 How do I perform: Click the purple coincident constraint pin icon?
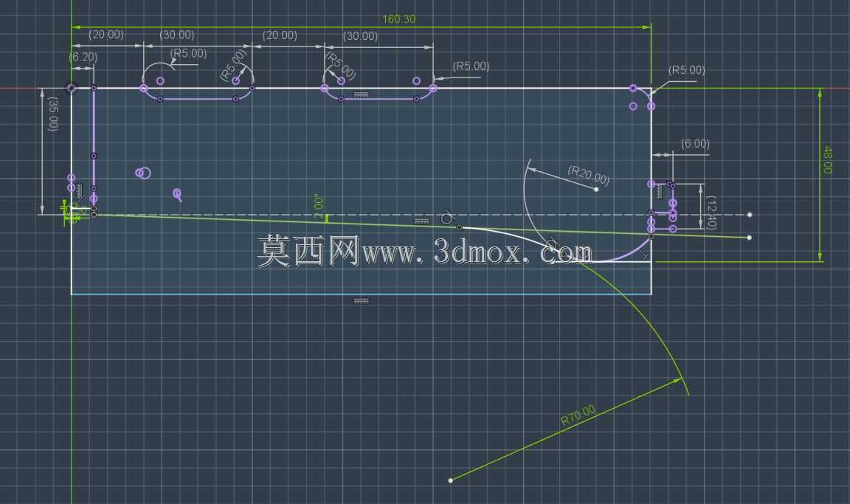tap(177, 195)
